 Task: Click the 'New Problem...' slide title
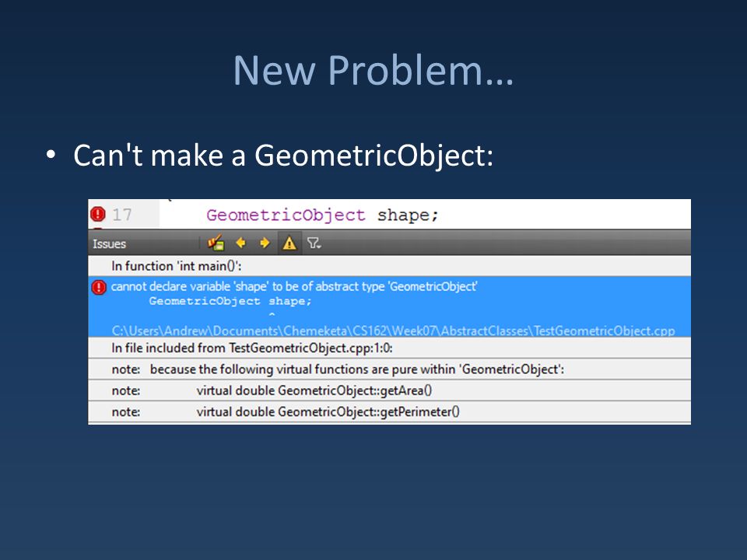(x=373, y=71)
